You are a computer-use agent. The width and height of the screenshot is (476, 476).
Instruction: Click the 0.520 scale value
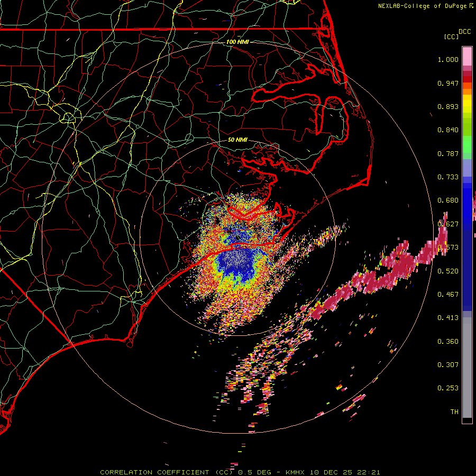tap(448, 271)
